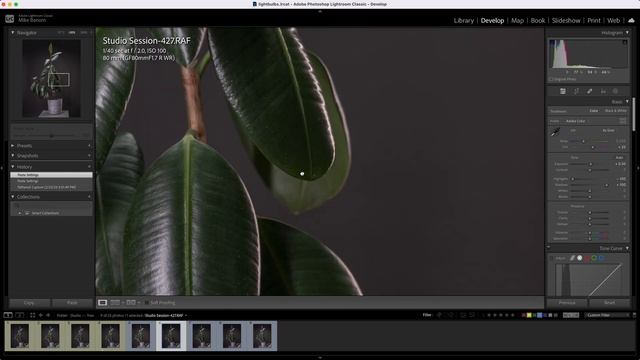Viewport: 640px width, 360px height.
Task: Open the Web module
Action: coord(613,20)
